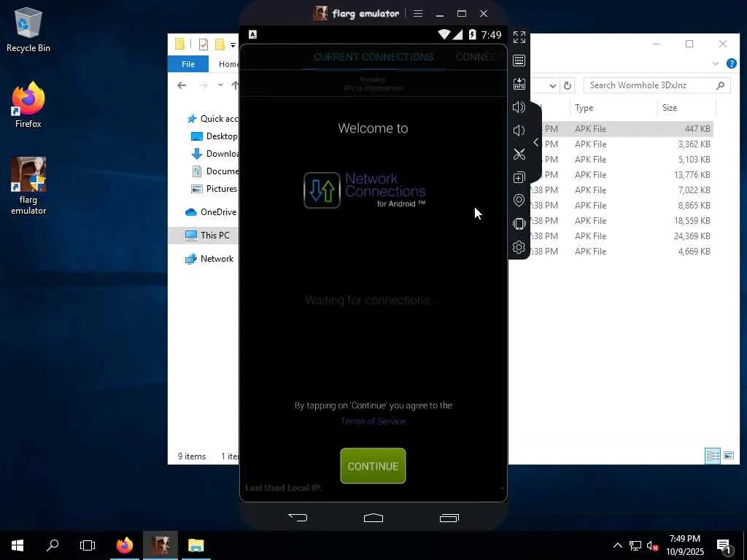
Task: Click Explorer refresh button
Action: click(568, 86)
